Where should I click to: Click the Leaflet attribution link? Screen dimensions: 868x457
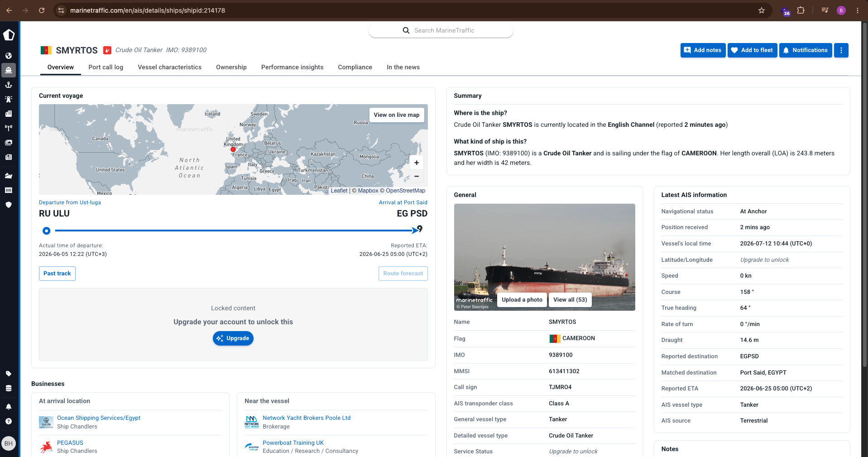tap(339, 191)
